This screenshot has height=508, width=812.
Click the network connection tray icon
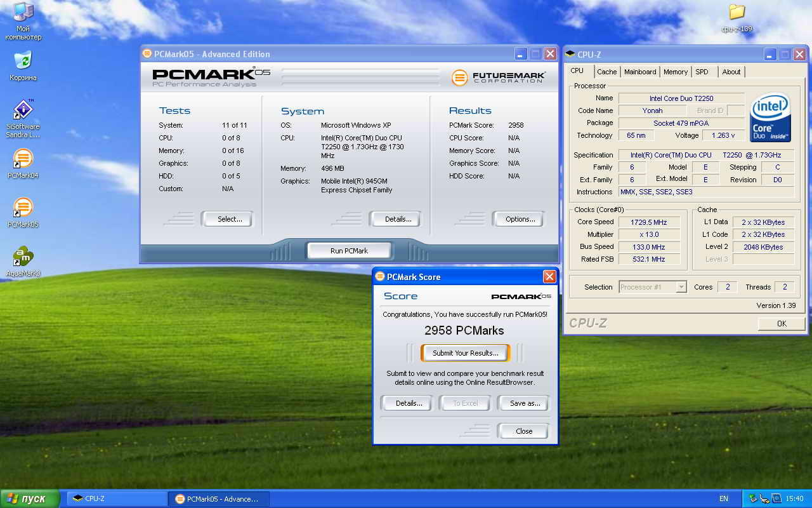point(764,498)
